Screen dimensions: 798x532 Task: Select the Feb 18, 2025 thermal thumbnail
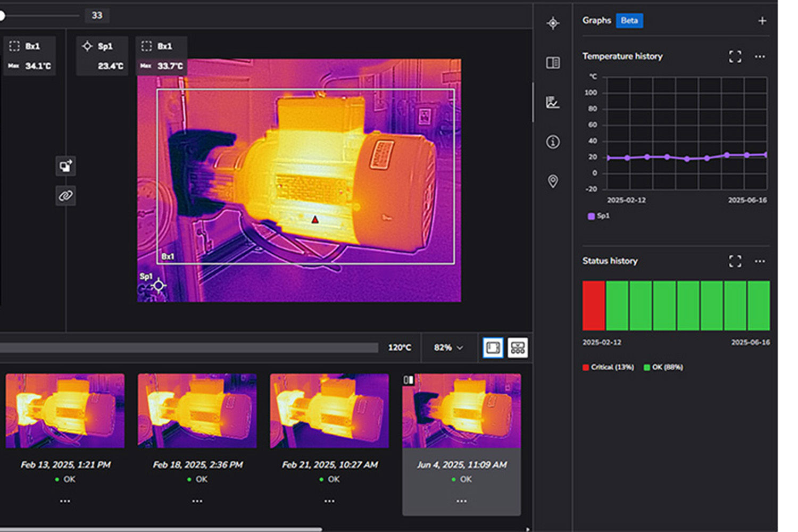[197, 411]
